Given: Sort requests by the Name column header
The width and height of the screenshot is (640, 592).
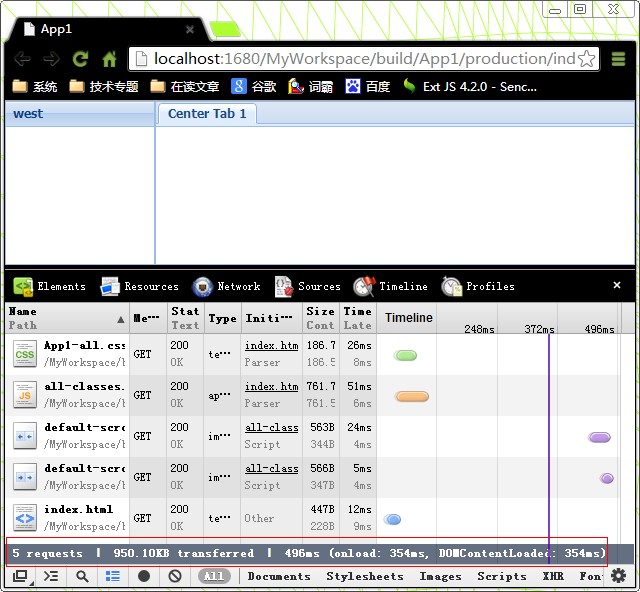Looking at the screenshot, I should (x=67, y=318).
